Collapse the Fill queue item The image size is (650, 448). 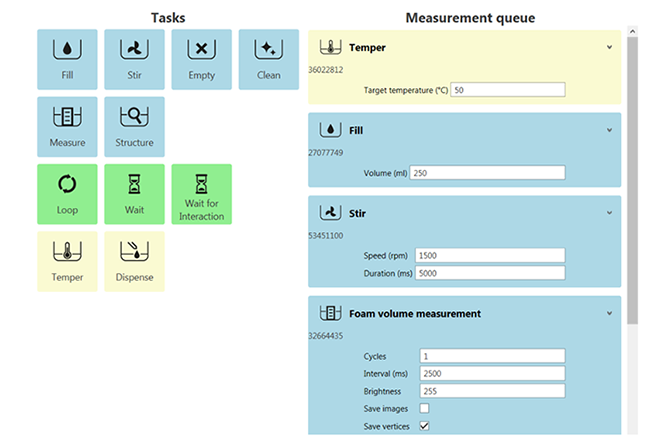[x=608, y=130]
